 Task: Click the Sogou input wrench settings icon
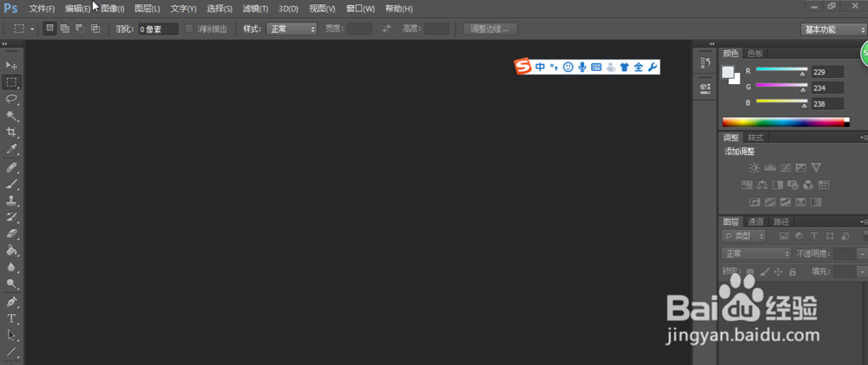click(652, 67)
